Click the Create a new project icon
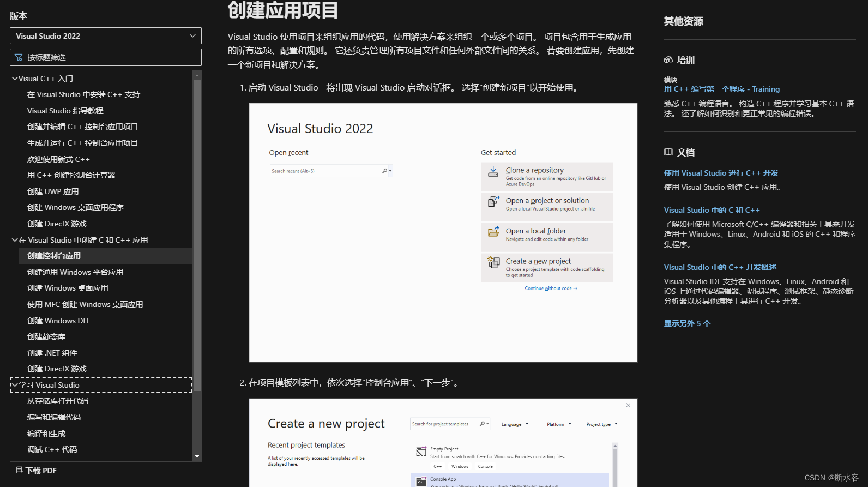 [493, 262]
